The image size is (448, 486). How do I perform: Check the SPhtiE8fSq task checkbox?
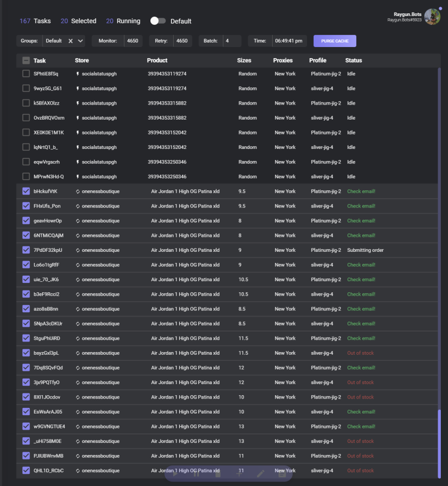(26, 74)
